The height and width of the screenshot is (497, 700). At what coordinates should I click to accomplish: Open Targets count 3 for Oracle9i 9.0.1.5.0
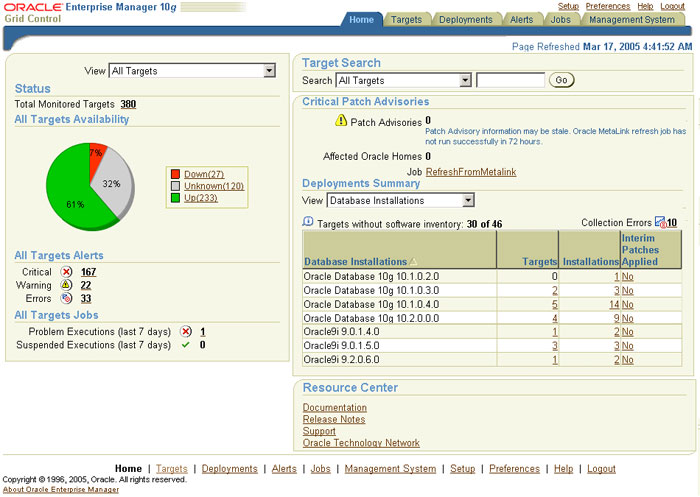coord(554,346)
